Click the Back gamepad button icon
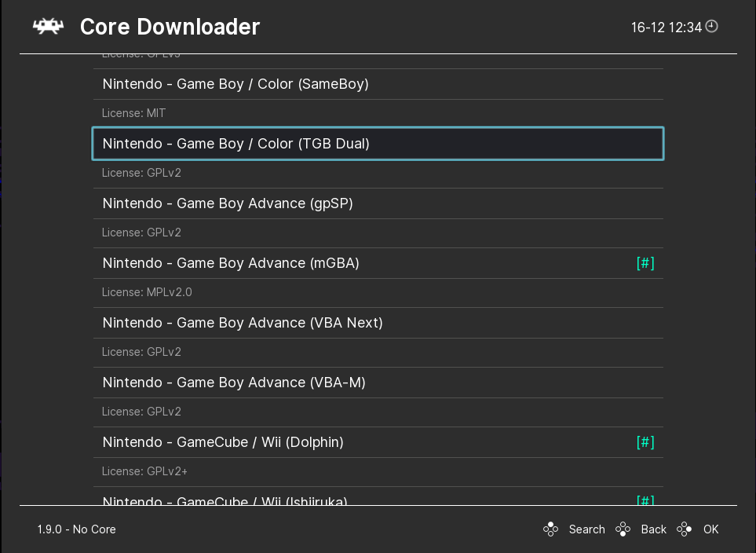 click(623, 529)
